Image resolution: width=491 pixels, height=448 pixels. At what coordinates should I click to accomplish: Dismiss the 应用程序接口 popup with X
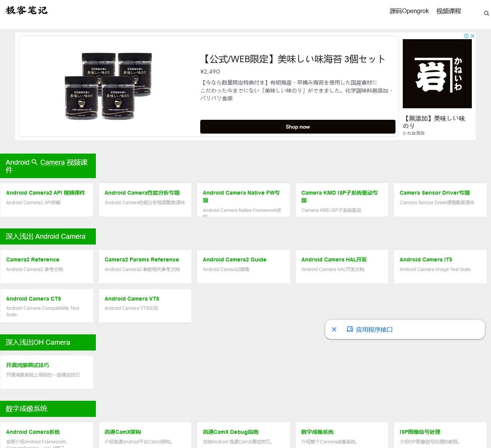(334, 329)
